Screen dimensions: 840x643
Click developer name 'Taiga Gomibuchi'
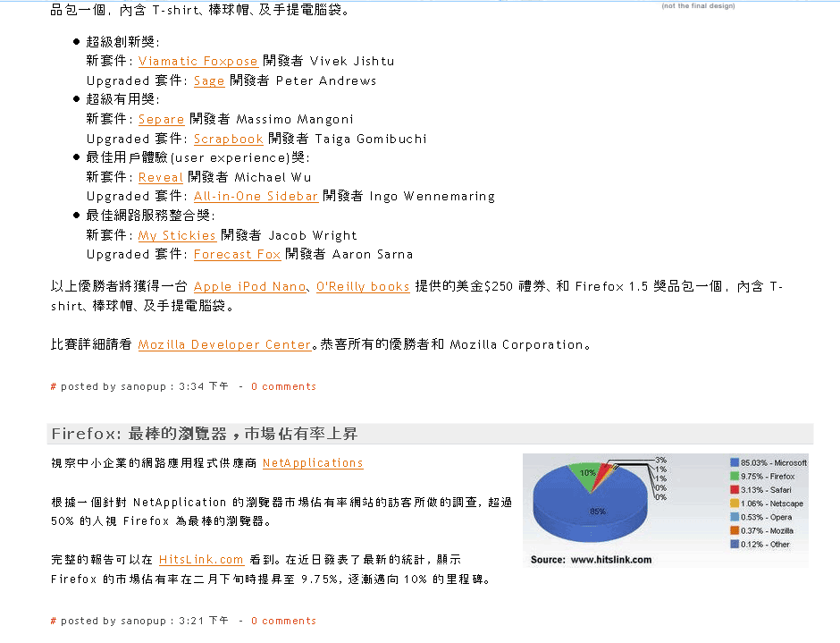(371, 139)
